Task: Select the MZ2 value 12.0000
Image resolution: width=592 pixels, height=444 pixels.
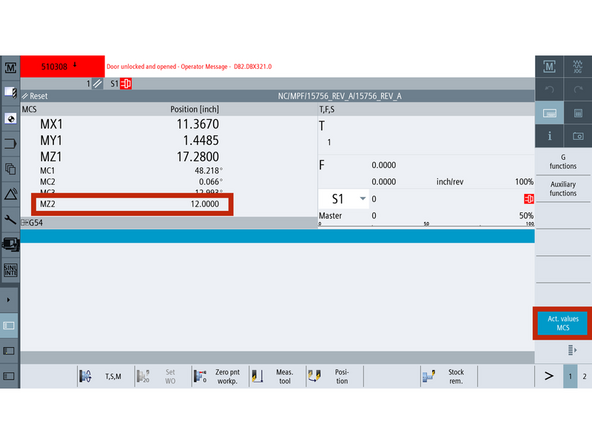Action: (x=205, y=204)
